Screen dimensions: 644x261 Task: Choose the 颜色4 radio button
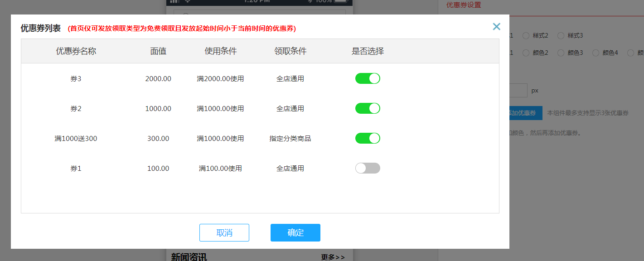(596, 53)
